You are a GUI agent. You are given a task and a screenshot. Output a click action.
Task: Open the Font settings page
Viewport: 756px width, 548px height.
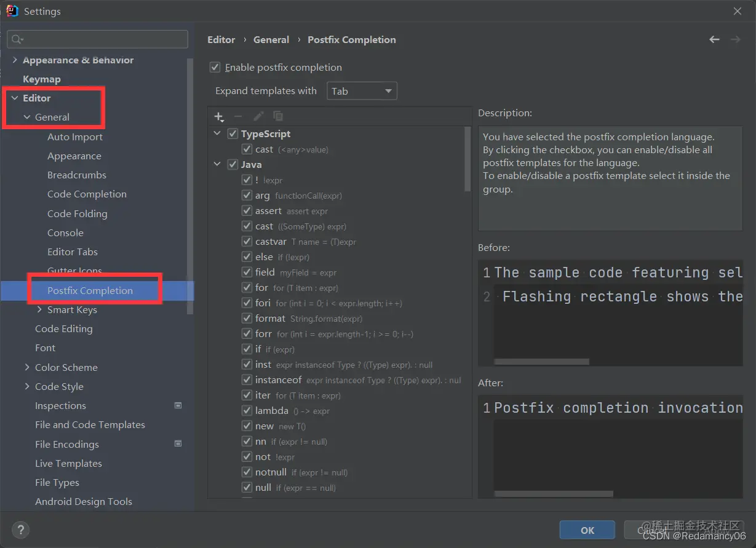[45, 347]
